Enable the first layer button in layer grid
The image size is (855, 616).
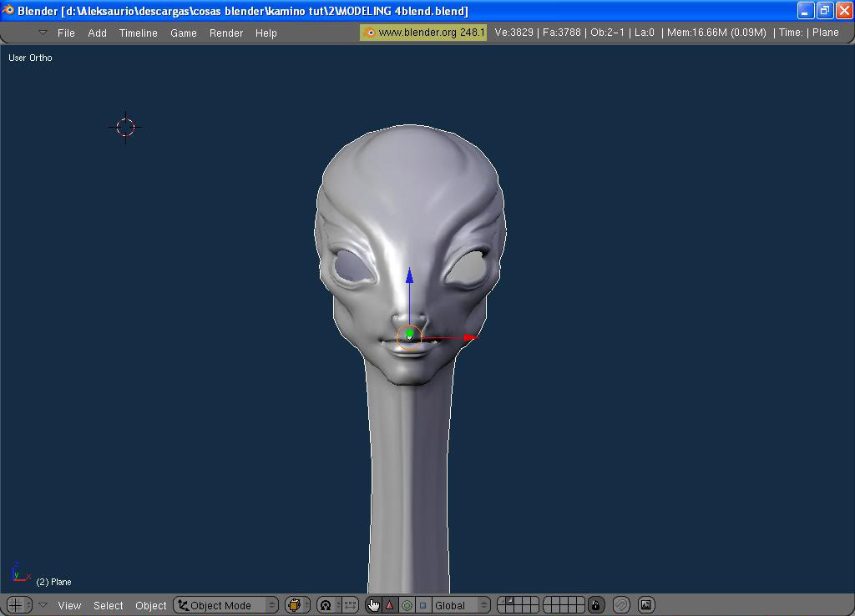point(503,601)
